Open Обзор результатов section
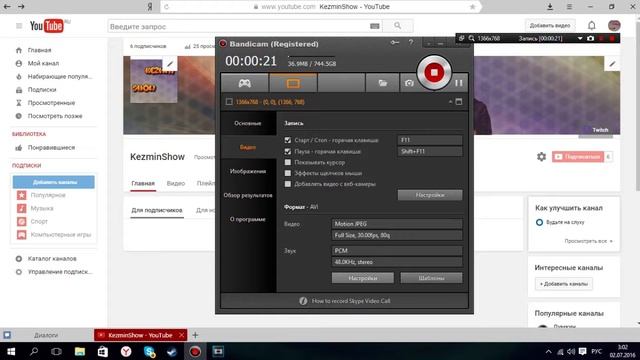 [x=248, y=195]
